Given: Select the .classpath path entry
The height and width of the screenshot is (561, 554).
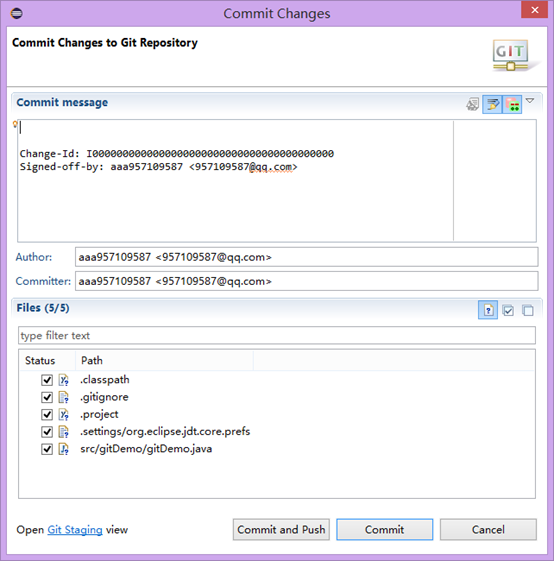Looking at the screenshot, I should pos(105,380).
